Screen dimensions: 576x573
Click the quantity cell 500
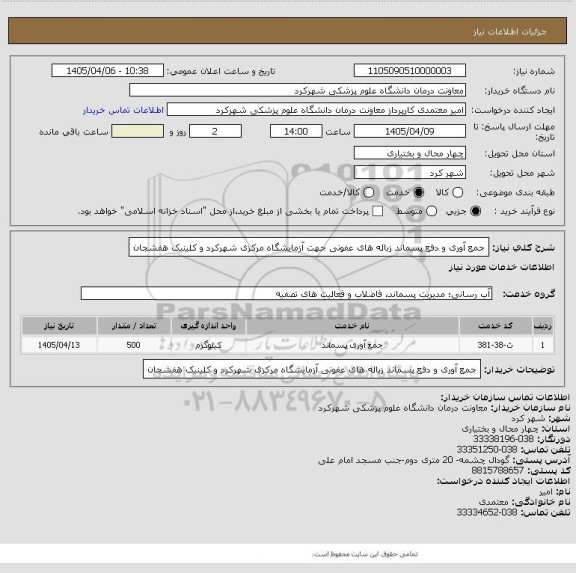click(x=134, y=345)
